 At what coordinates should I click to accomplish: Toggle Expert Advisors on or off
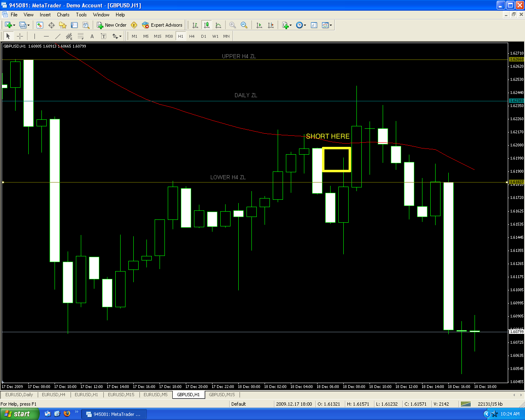[x=162, y=25]
